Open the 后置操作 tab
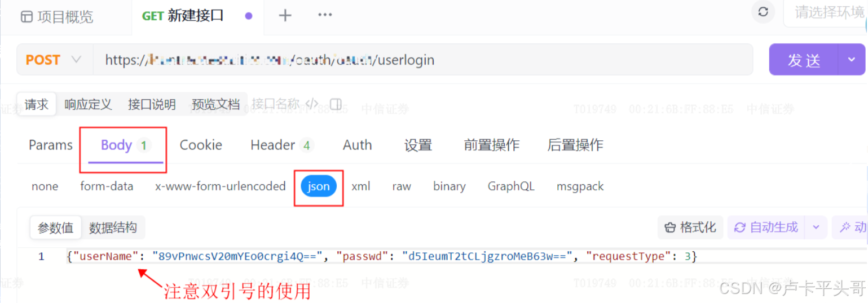The height and width of the screenshot is (303, 868). pyautogui.click(x=575, y=145)
